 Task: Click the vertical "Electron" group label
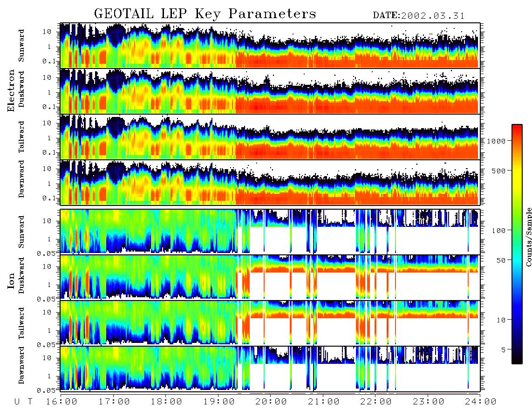coord(11,90)
